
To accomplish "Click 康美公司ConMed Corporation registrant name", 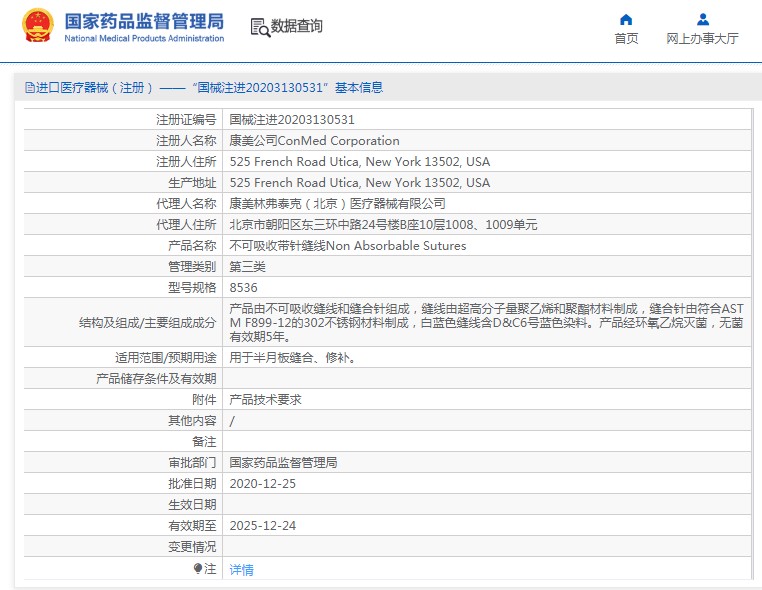I will pyautogui.click(x=314, y=140).
